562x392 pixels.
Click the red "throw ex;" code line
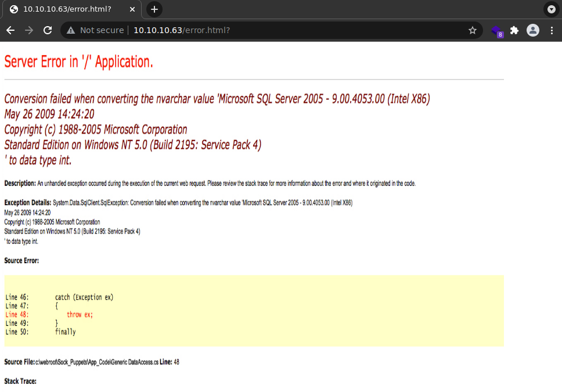coord(80,315)
